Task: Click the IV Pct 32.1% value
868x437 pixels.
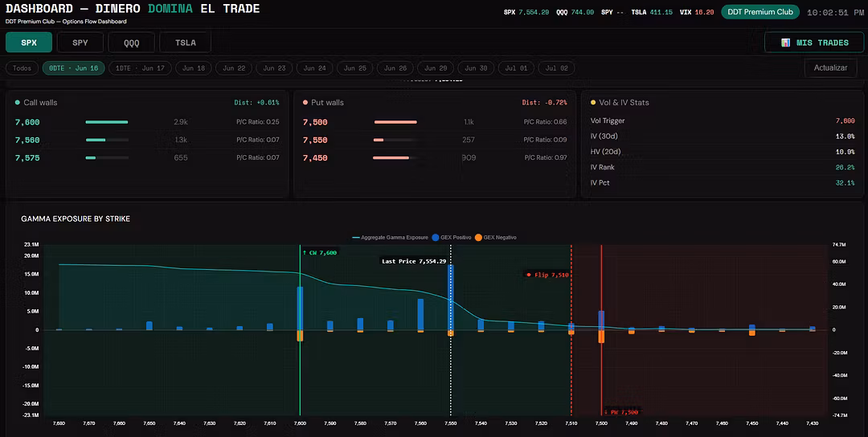Action: pos(845,182)
